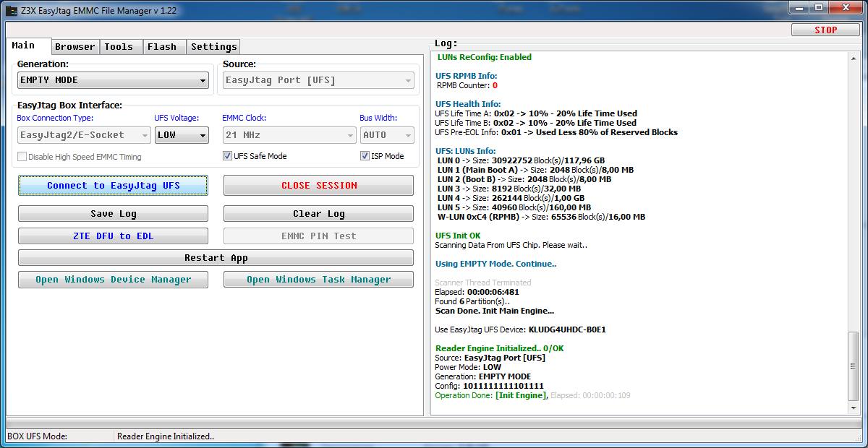Click 'LUN 0' size log entry
This screenshot has height=448, width=868.
click(521, 160)
